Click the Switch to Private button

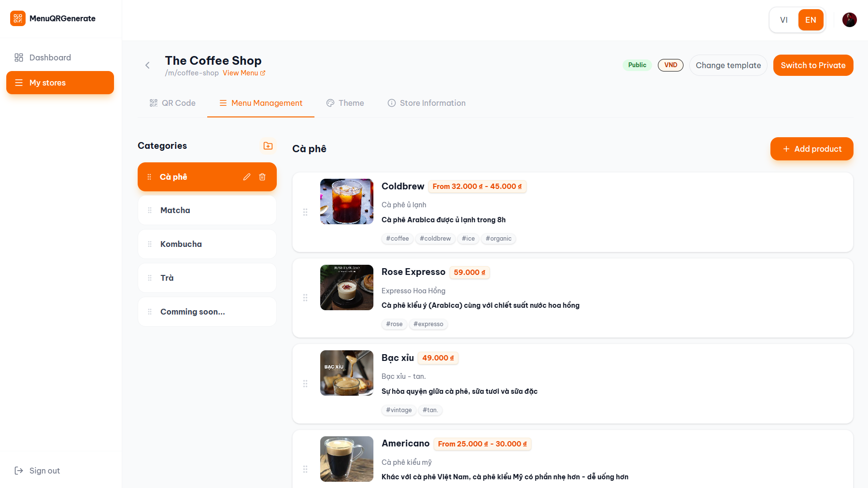[813, 65]
